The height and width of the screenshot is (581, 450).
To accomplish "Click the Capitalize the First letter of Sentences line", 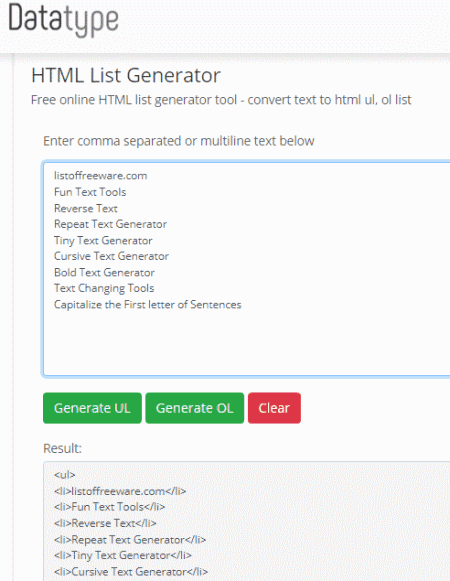I will point(148,305).
